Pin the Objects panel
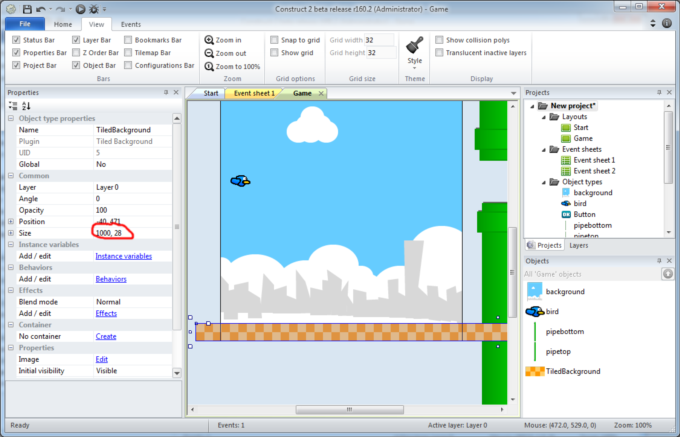 click(659, 261)
